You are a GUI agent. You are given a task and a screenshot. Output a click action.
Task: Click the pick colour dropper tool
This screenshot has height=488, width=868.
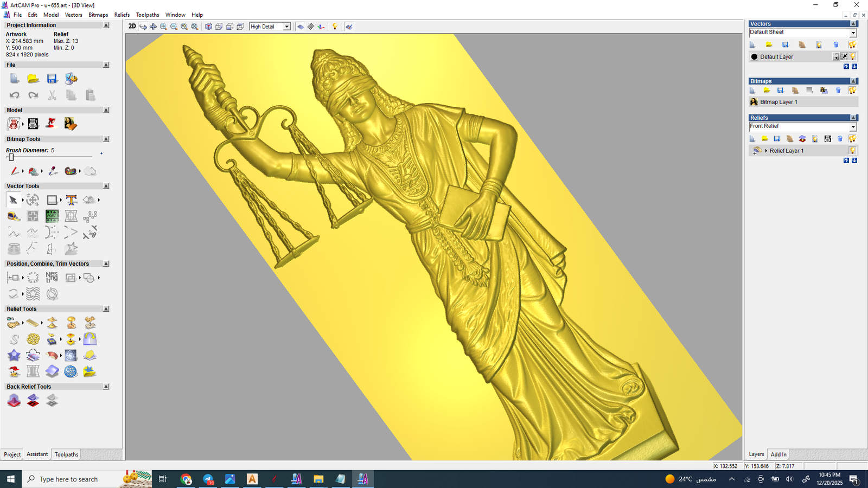pos(53,171)
